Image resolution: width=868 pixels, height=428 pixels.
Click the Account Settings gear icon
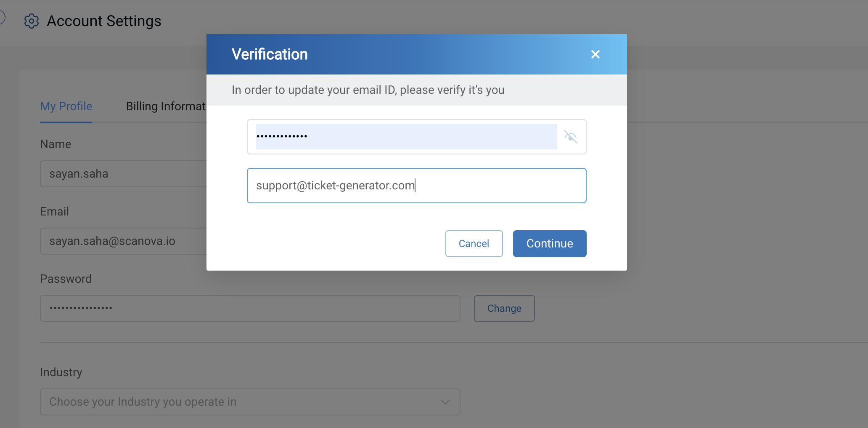(32, 21)
